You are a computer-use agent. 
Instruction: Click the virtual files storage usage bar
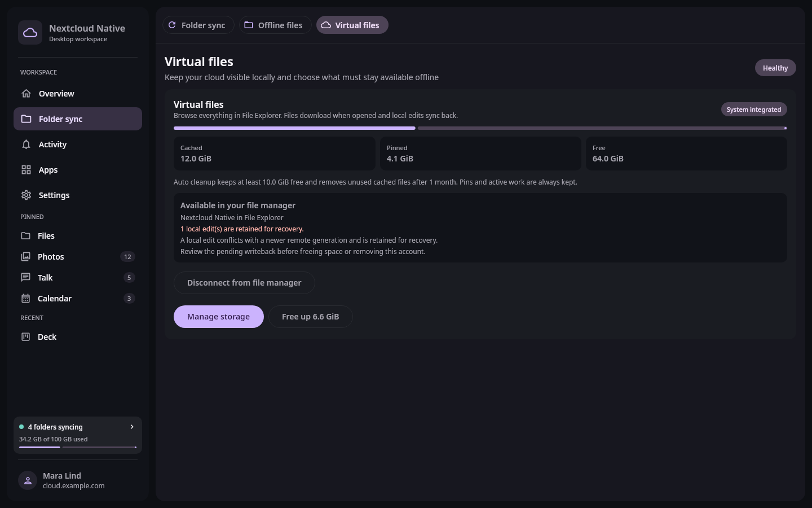[480, 128]
